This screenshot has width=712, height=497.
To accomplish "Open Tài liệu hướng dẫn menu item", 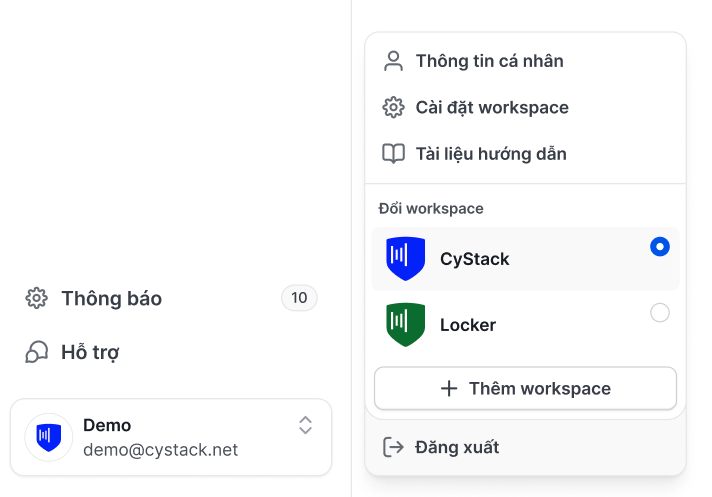I will pos(525,154).
